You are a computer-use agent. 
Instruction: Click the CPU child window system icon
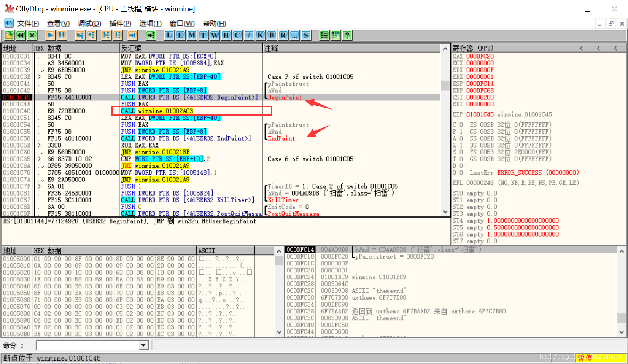[x=9, y=23]
